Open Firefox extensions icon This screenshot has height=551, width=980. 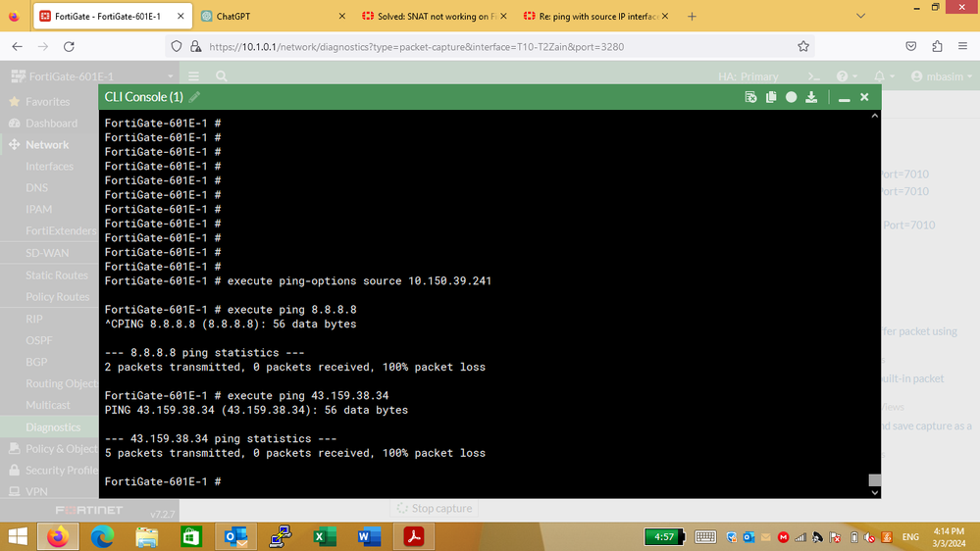click(x=937, y=46)
